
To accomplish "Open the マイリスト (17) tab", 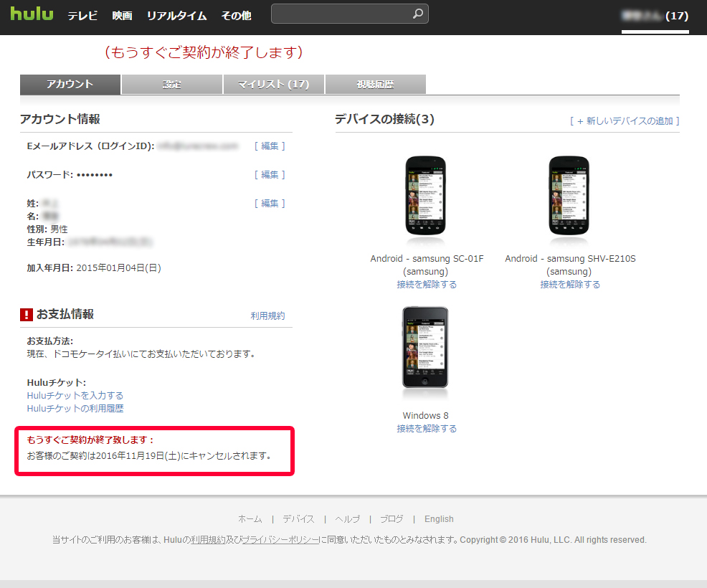I will [x=274, y=85].
